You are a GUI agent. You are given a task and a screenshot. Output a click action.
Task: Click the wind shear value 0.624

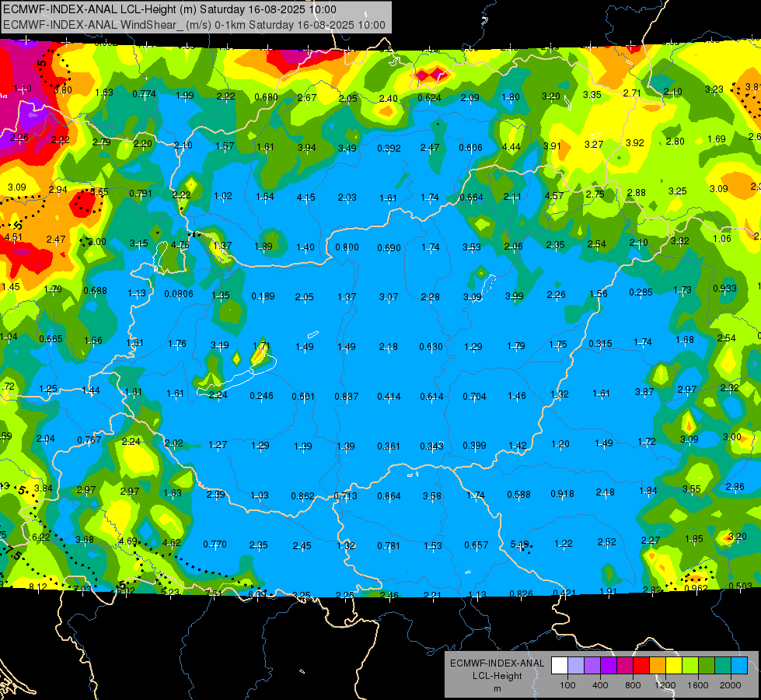click(430, 98)
